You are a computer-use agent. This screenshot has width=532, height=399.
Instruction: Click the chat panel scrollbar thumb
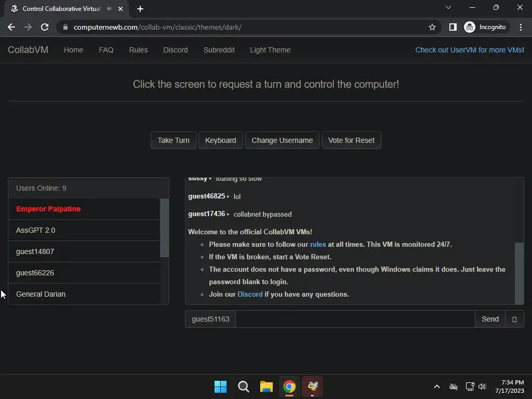[519, 273]
